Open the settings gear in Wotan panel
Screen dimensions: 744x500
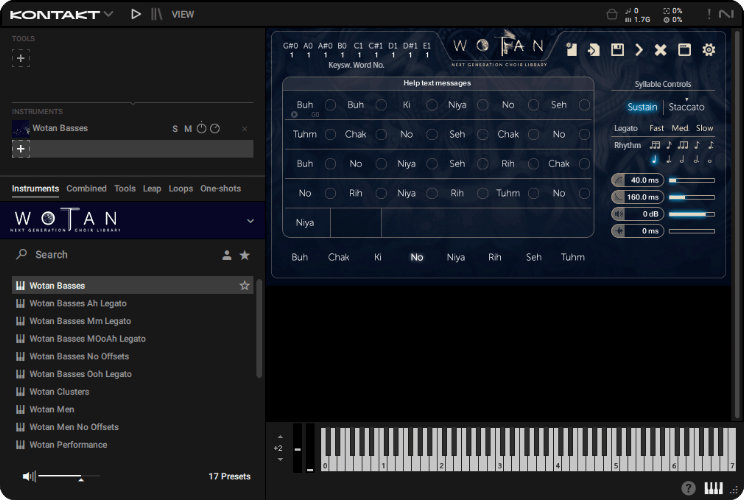709,50
